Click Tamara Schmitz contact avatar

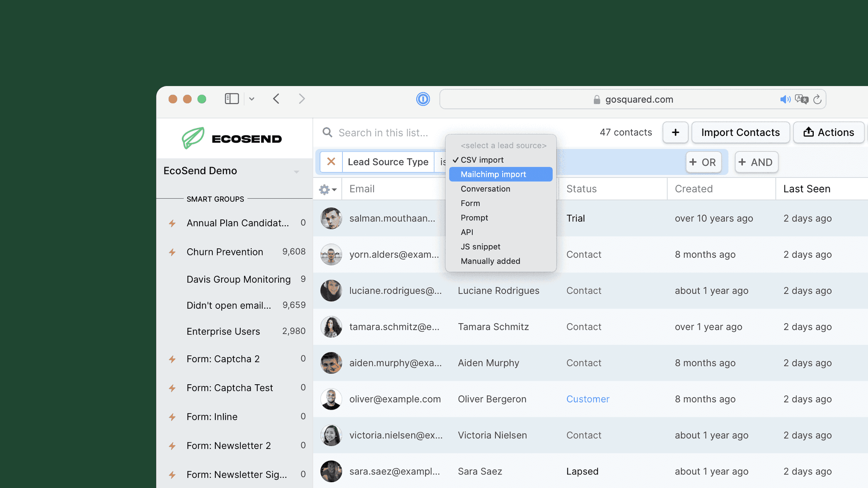(x=331, y=327)
